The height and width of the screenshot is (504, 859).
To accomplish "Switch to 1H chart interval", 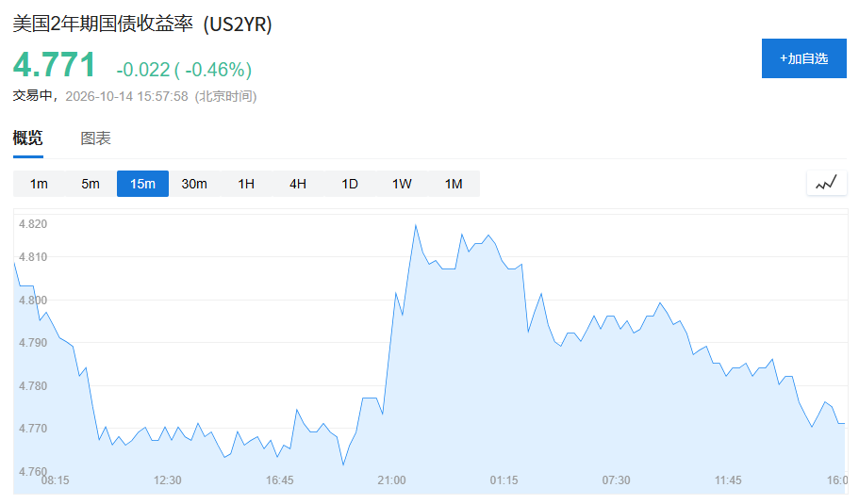I will tap(246, 184).
